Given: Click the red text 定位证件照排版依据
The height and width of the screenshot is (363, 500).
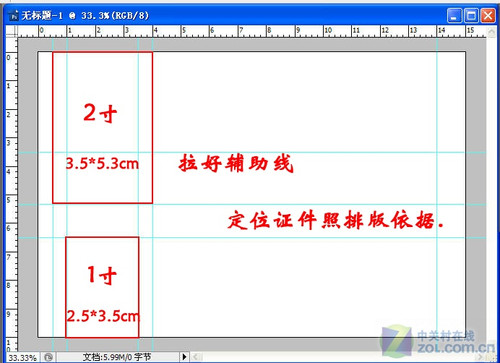Looking at the screenshot, I should [x=336, y=220].
